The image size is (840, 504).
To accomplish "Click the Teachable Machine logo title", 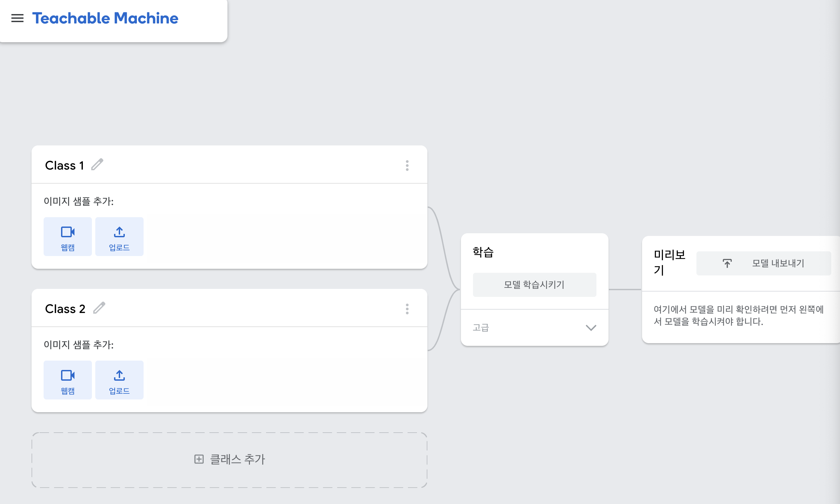I will pos(105,18).
